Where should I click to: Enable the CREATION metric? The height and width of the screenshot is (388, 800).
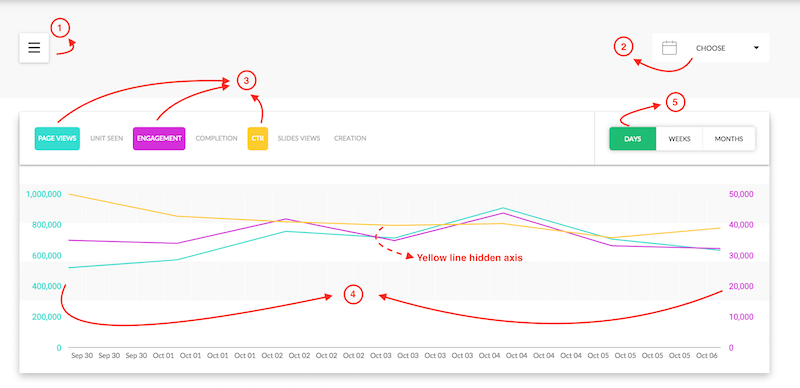pyautogui.click(x=350, y=138)
